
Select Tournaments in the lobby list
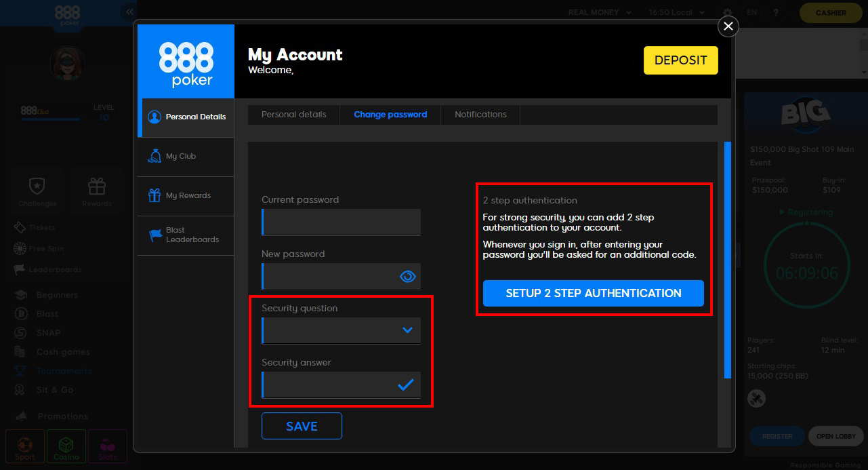pos(54,371)
